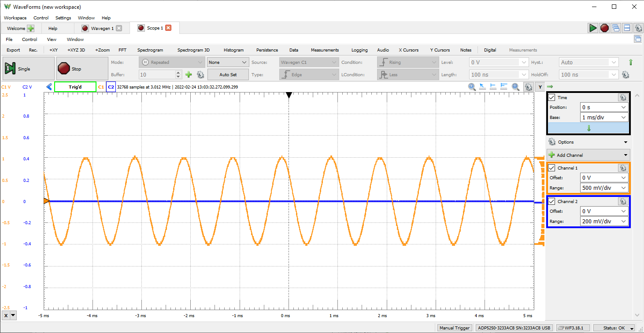Open buffer settings gear beside the plus

[200, 75]
